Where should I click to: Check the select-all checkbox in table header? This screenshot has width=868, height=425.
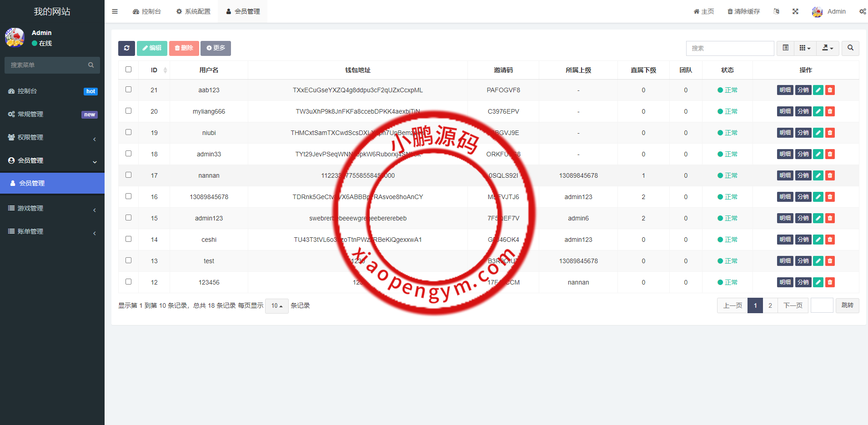128,70
